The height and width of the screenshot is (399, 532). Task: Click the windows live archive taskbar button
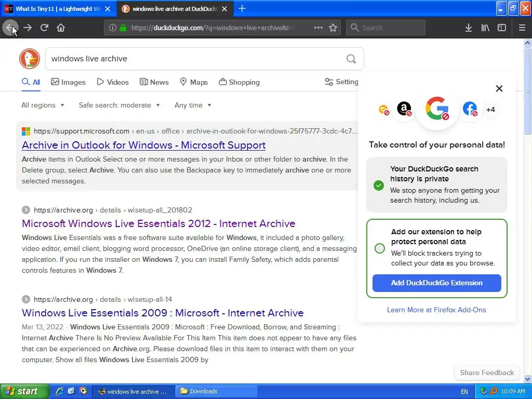pos(134,391)
